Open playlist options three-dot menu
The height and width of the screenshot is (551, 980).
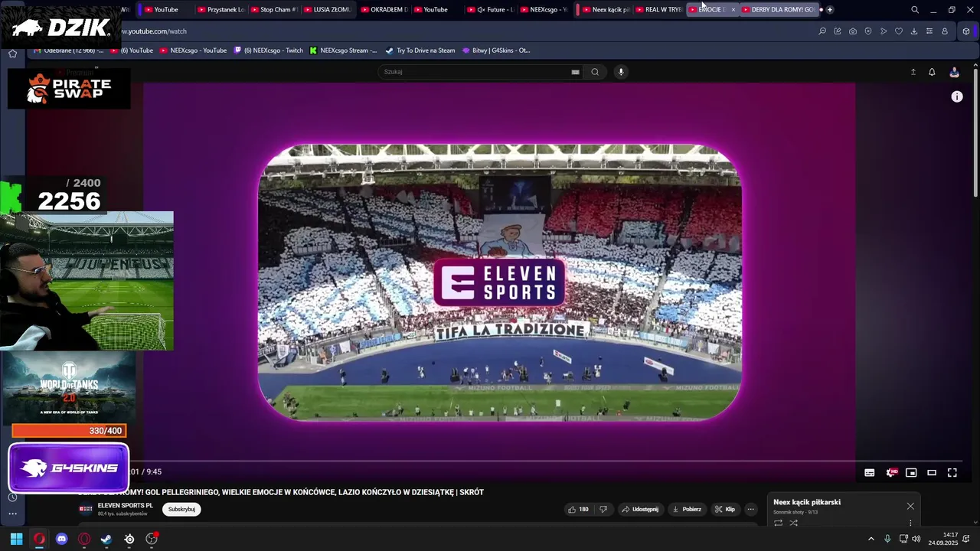click(x=910, y=523)
